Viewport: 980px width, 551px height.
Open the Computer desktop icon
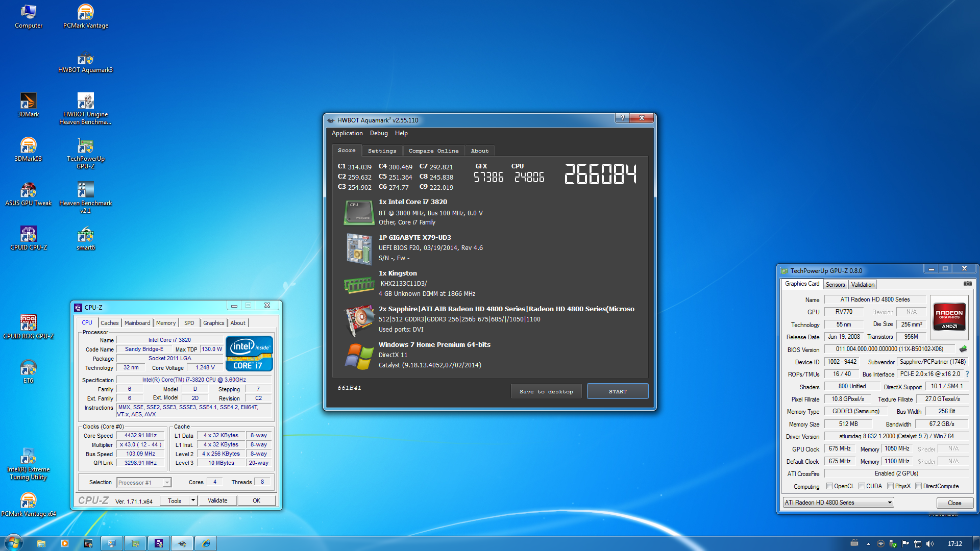pyautogui.click(x=29, y=16)
